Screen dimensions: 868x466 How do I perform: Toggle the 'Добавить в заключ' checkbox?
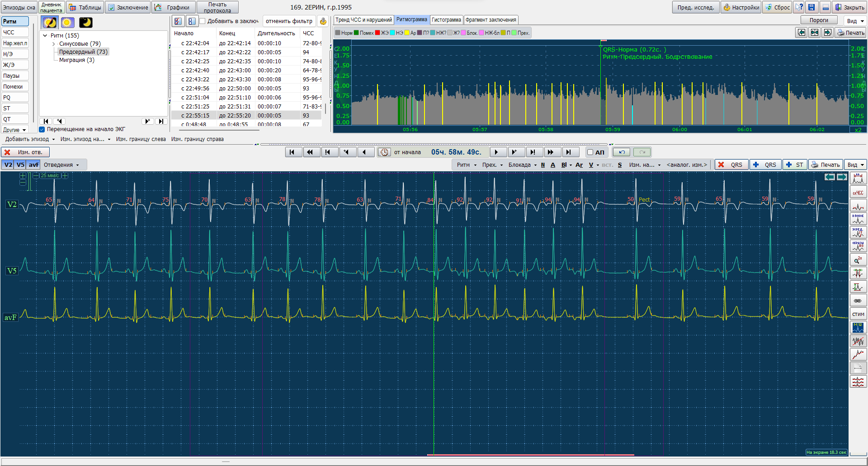pos(203,21)
